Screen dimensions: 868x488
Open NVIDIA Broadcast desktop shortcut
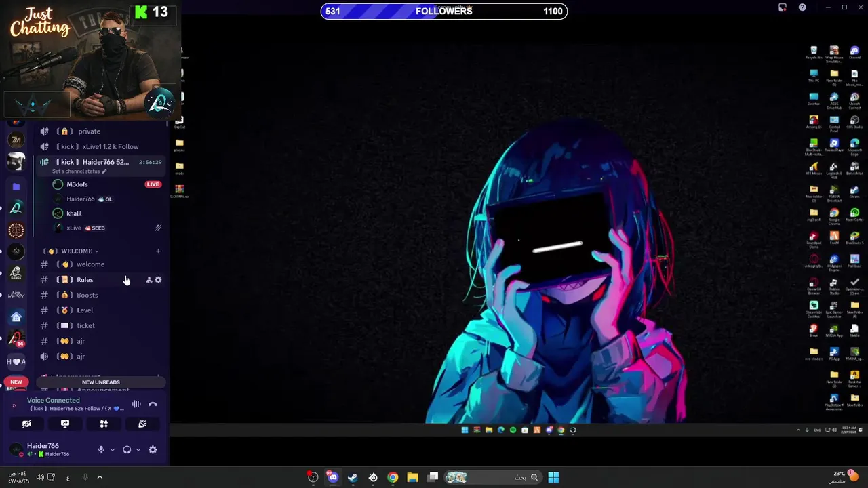point(834,192)
